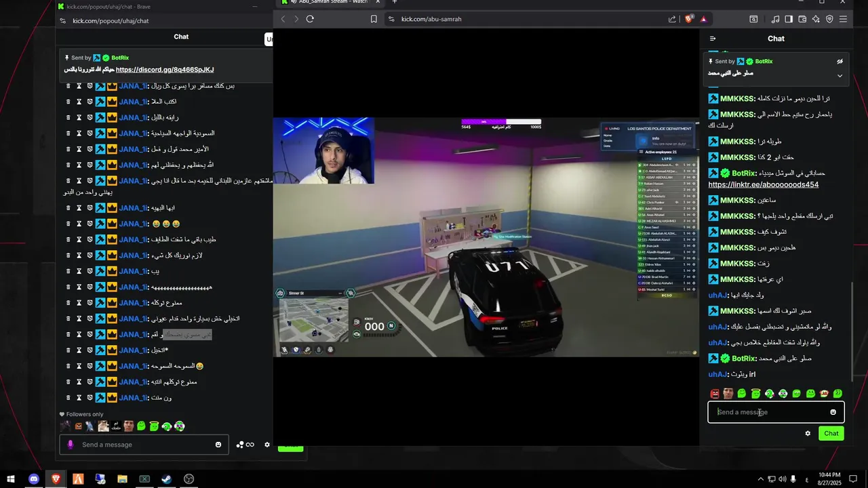Screen dimensions: 868x488
Task: Click BotRix name in popout pinned message
Action: point(120,58)
